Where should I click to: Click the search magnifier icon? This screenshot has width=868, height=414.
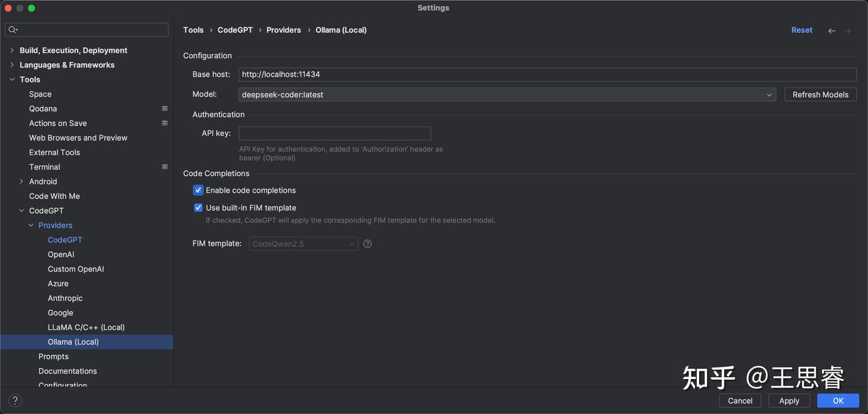[13, 30]
